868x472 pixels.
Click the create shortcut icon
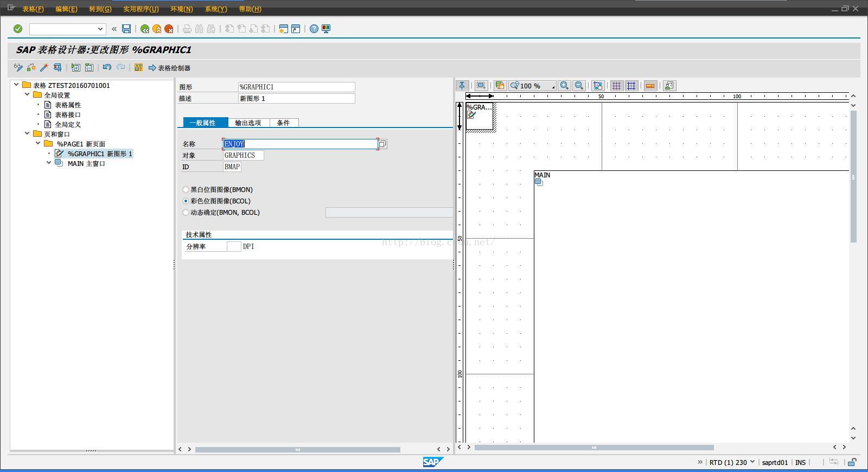[296, 29]
